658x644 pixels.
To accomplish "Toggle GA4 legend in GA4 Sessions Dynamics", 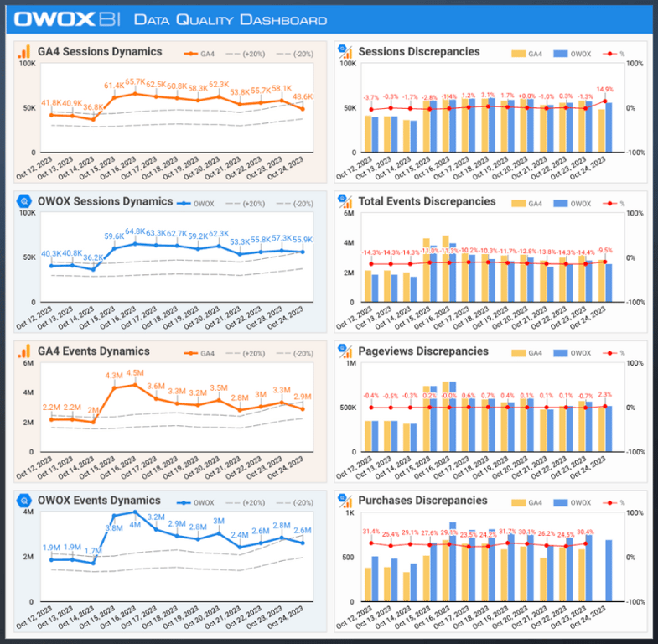I will (199, 54).
